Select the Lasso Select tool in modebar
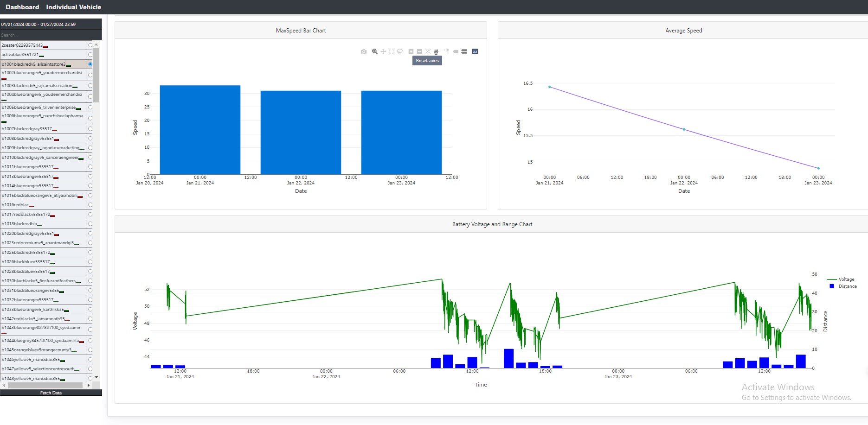The image size is (868, 425). (400, 51)
